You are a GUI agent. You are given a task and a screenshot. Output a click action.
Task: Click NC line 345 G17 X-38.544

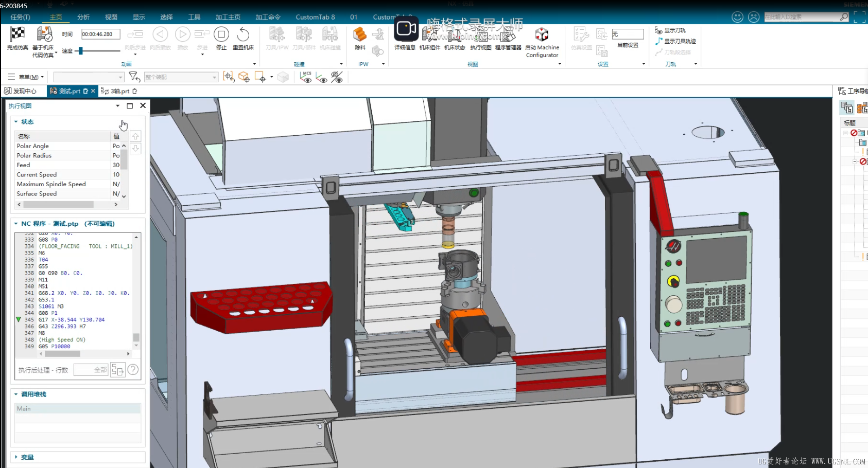coord(72,320)
